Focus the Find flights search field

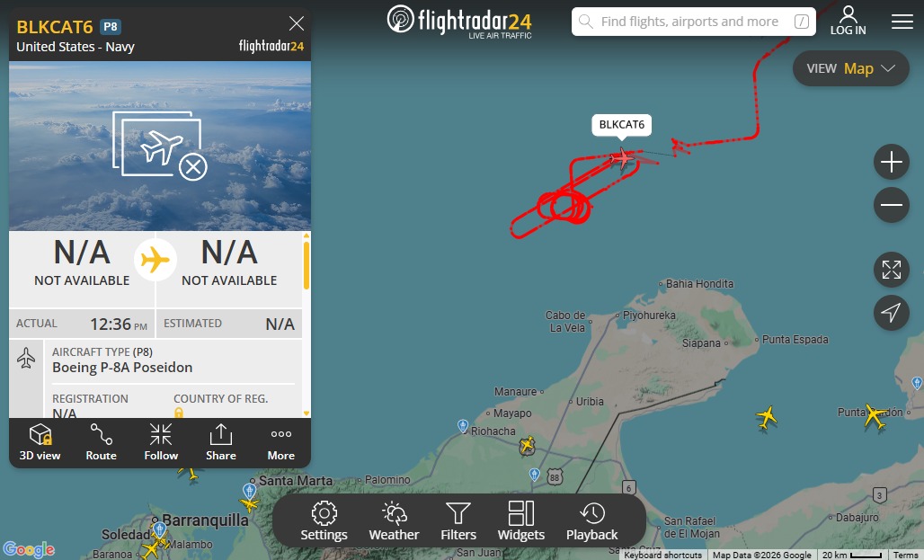point(694,22)
